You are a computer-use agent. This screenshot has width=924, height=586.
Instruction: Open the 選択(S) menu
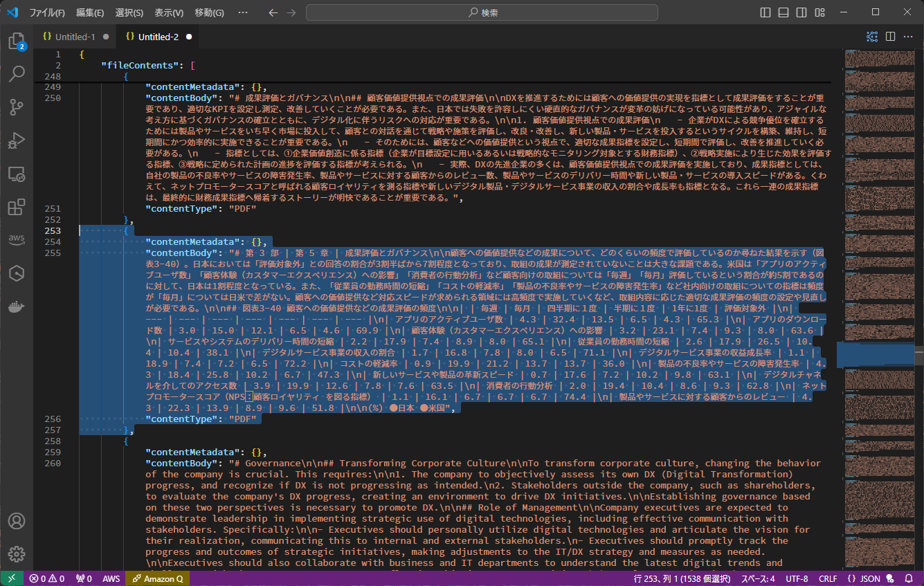click(129, 12)
